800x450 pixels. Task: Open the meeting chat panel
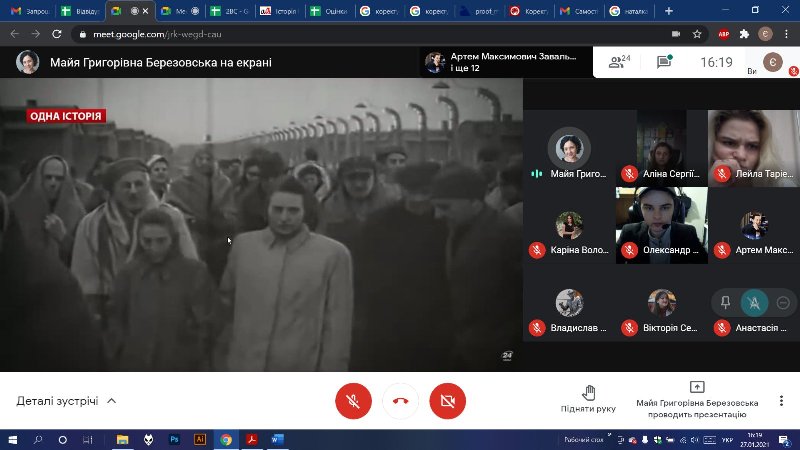pyautogui.click(x=664, y=62)
